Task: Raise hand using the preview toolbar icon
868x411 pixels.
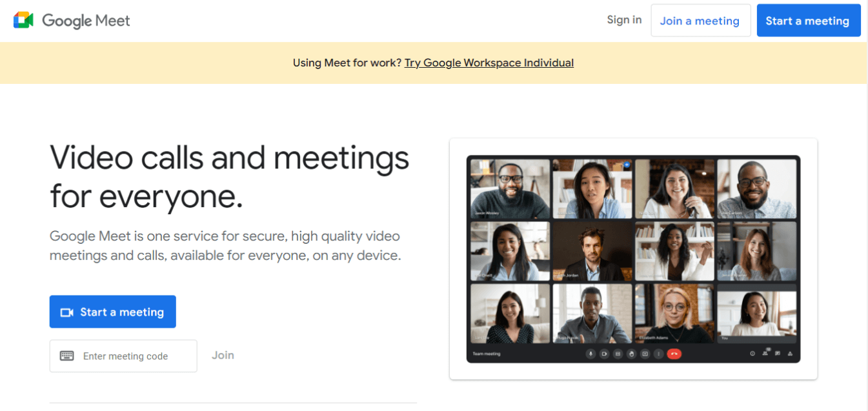Action: click(x=631, y=354)
